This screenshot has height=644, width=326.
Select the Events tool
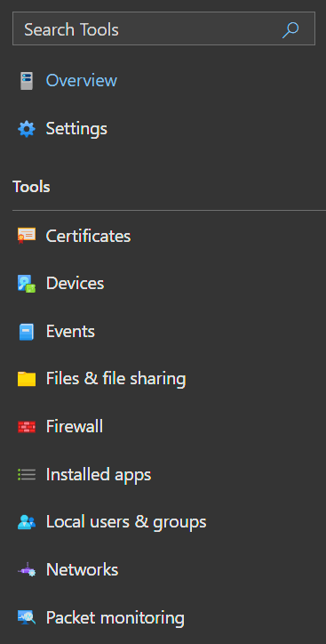[x=70, y=332]
